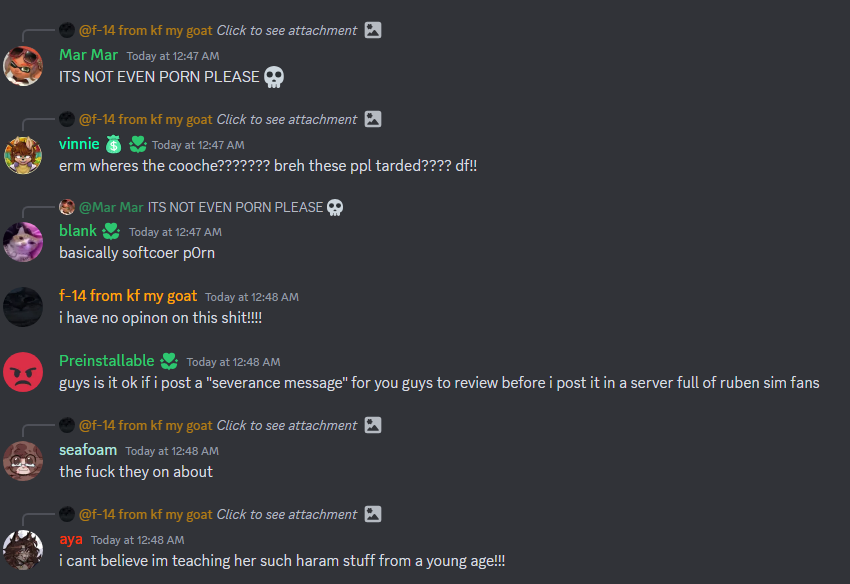Open vinnie's avatar picture
The image size is (850, 584).
click(x=23, y=155)
